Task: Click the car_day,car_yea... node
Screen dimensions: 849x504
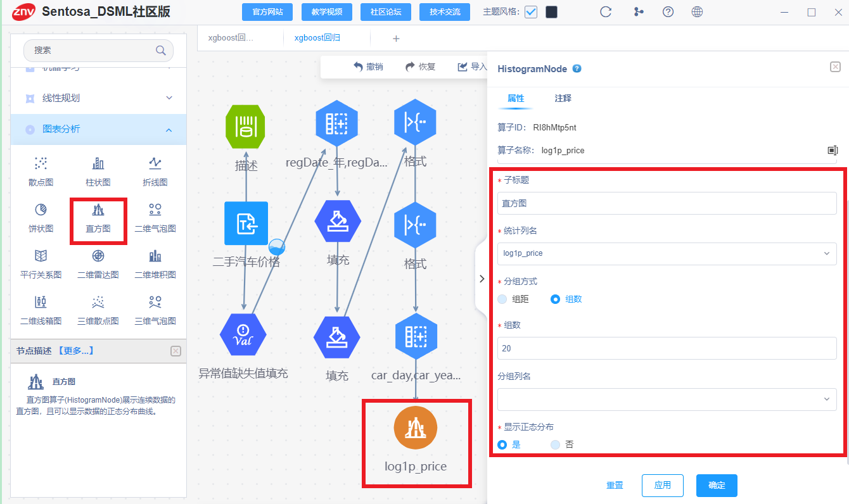Action: (x=416, y=336)
